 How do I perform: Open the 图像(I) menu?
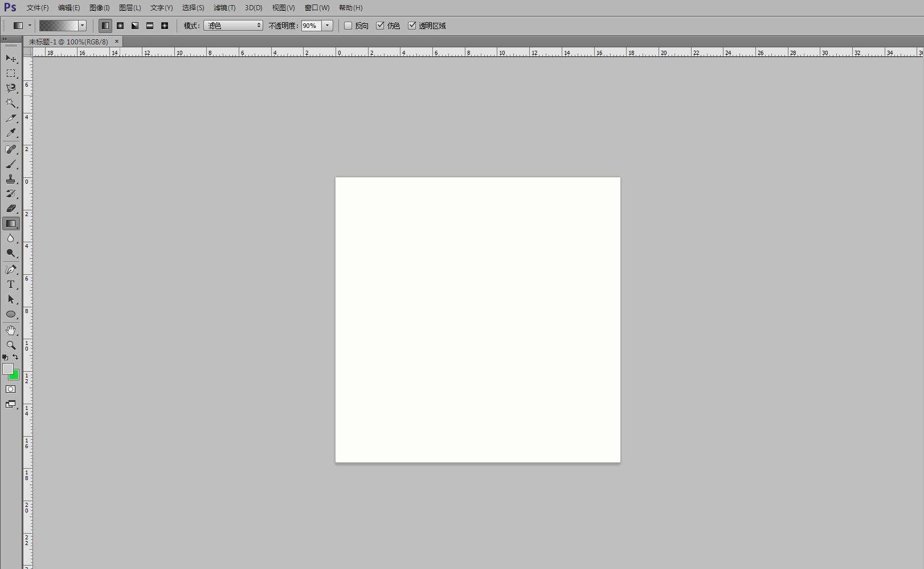click(x=100, y=8)
